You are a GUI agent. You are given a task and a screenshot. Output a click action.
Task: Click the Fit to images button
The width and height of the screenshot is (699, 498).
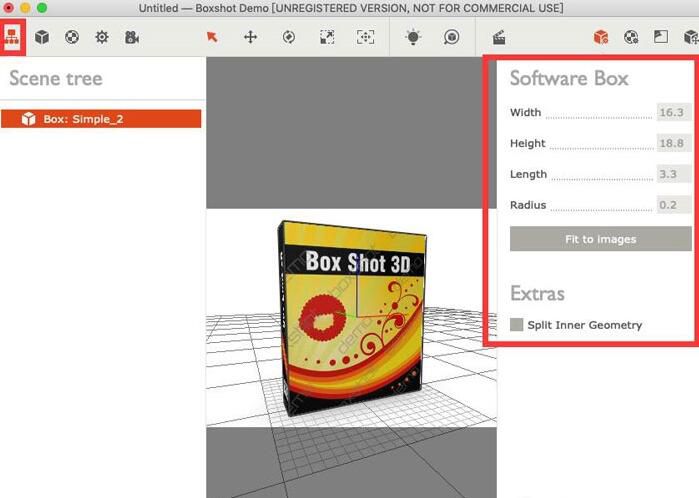point(600,239)
